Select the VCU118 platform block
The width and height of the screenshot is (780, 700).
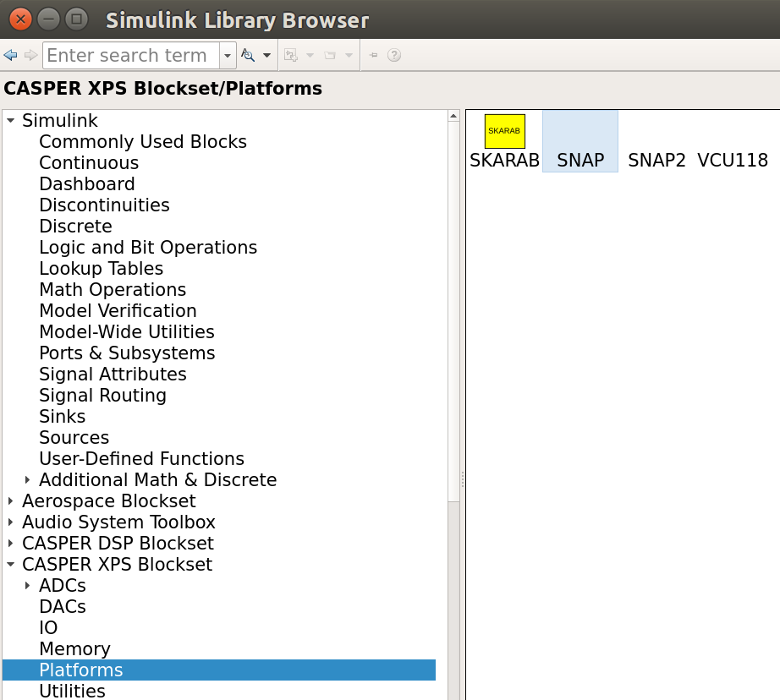point(733,160)
